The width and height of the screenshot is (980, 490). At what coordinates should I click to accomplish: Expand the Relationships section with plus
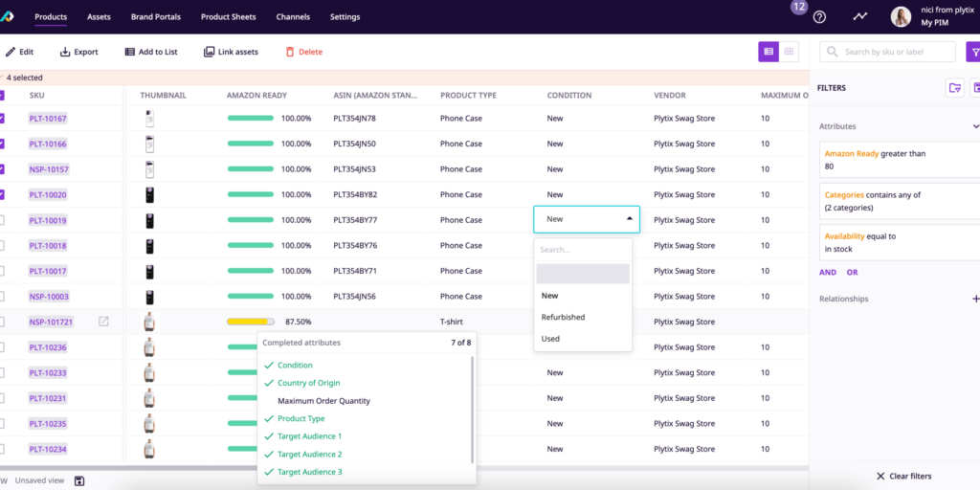pyautogui.click(x=975, y=299)
